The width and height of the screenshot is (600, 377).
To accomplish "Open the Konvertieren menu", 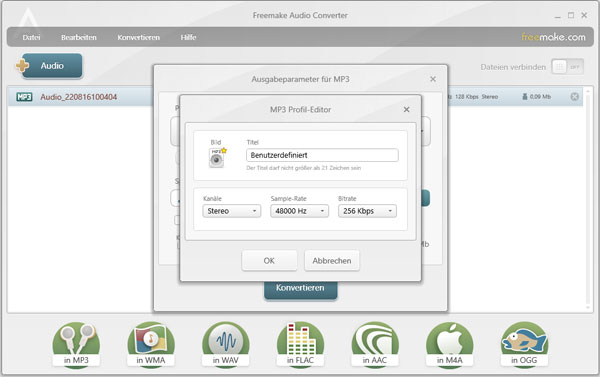I will (x=139, y=37).
